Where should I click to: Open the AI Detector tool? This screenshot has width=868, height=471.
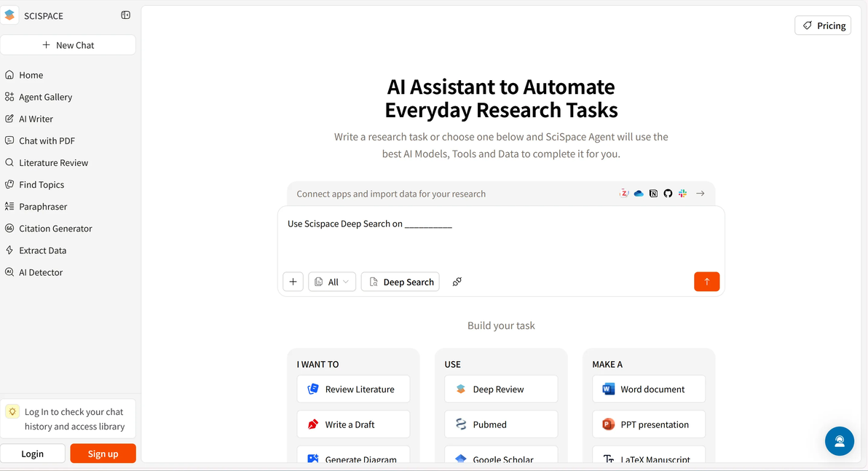click(x=33, y=272)
